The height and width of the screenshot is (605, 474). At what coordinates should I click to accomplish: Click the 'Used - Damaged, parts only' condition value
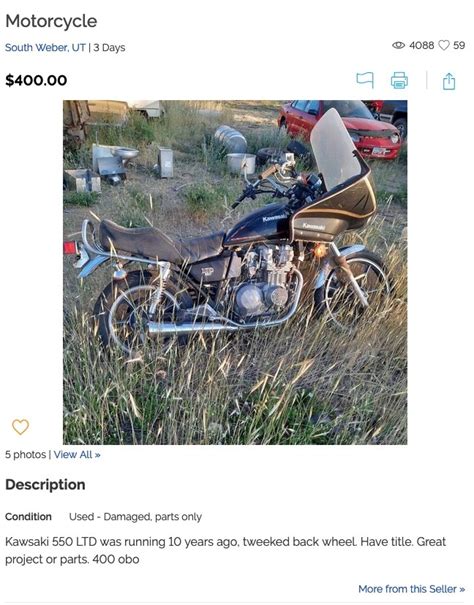tap(135, 517)
